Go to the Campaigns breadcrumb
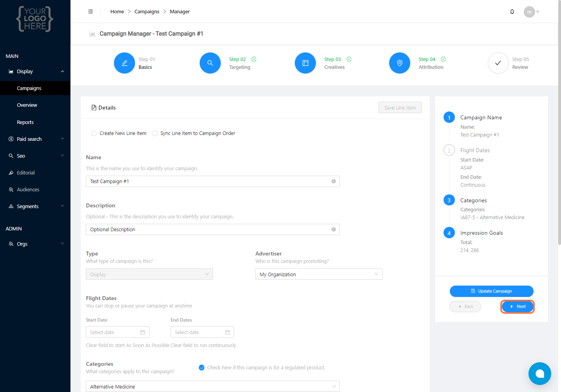 (147, 12)
